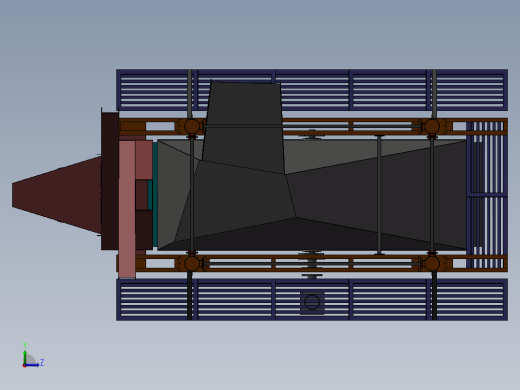
Task: Click the Z axis of the coordinate triad
Action: pyautogui.click(x=33, y=364)
